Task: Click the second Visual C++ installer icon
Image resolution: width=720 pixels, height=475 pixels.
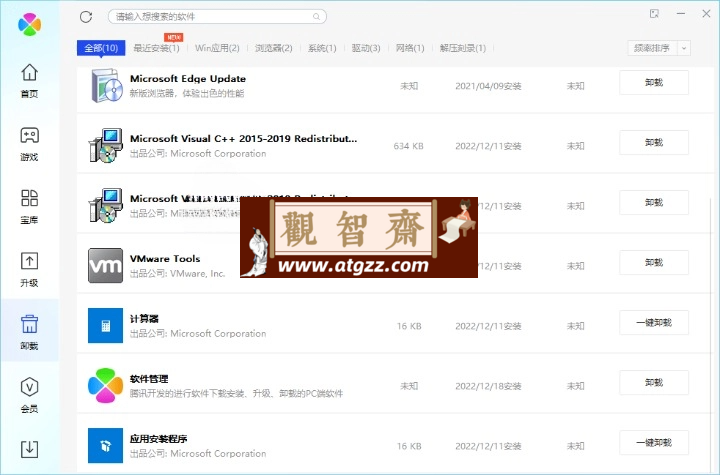Action: 106,205
